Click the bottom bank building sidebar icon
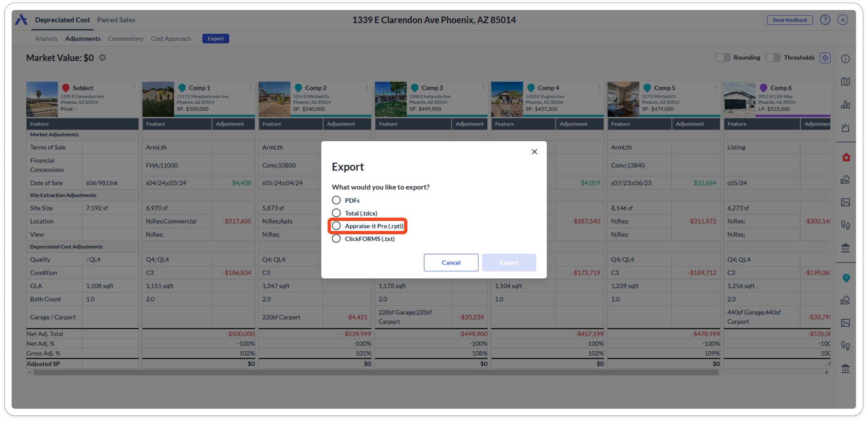 tap(845, 368)
